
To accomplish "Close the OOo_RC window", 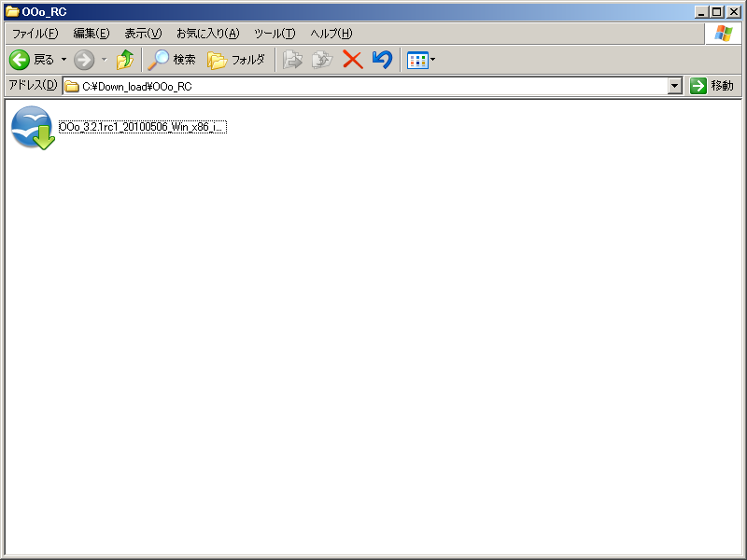I will [734, 12].
